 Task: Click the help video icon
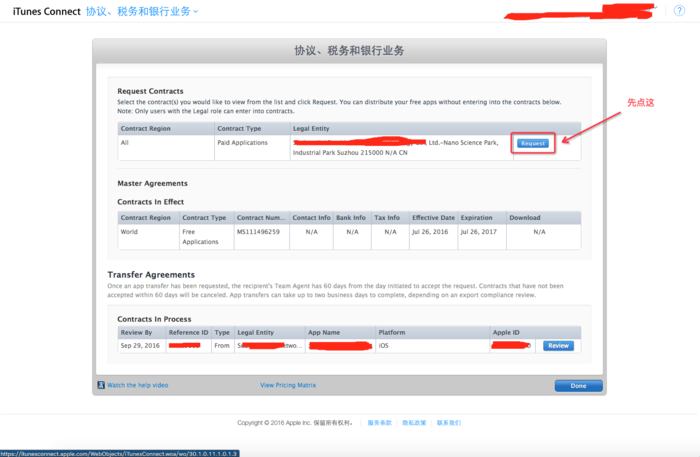(x=101, y=385)
